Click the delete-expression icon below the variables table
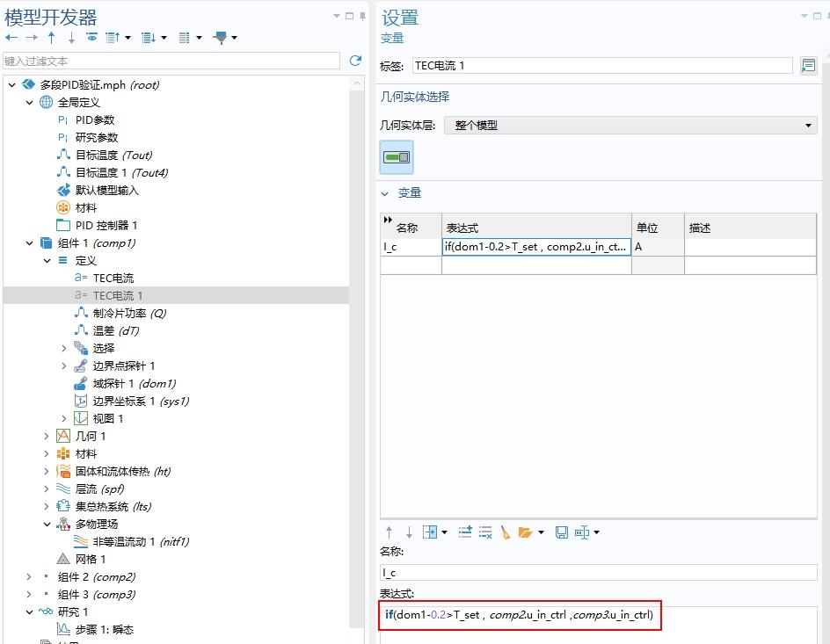The height and width of the screenshot is (644, 830). coord(485,532)
